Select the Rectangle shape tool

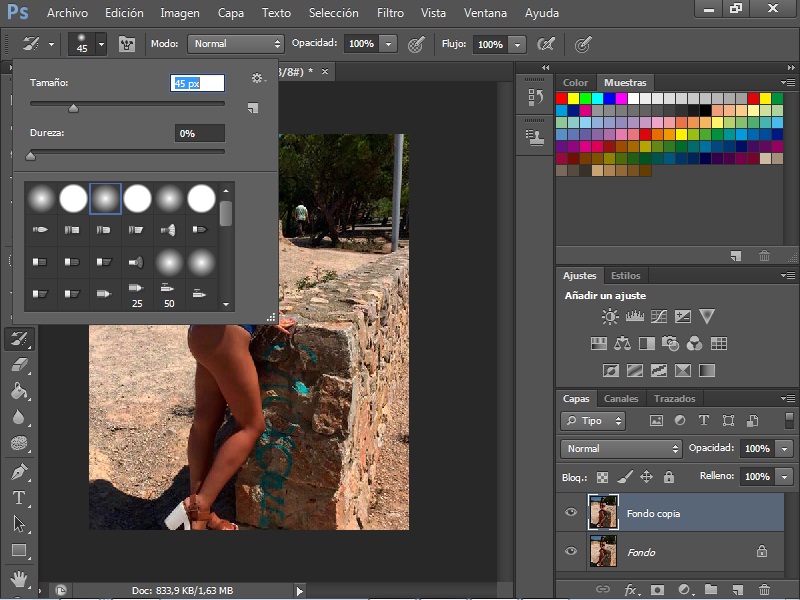(19, 550)
